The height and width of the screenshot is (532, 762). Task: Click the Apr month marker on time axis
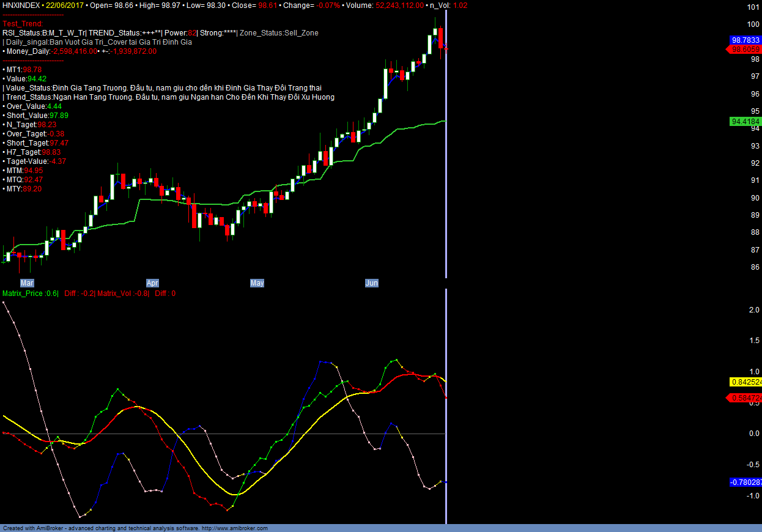pyautogui.click(x=152, y=283)
